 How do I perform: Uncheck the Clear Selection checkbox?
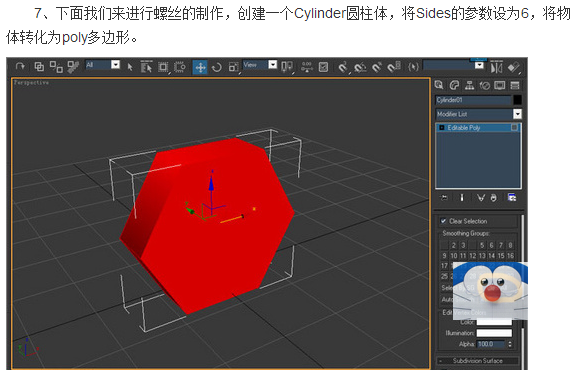click(443, 221)
